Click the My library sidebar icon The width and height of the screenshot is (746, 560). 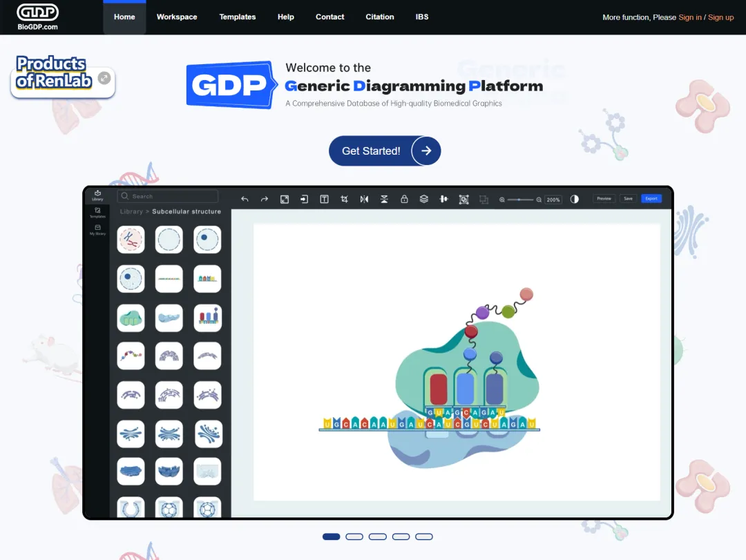[x=97, y=230]
